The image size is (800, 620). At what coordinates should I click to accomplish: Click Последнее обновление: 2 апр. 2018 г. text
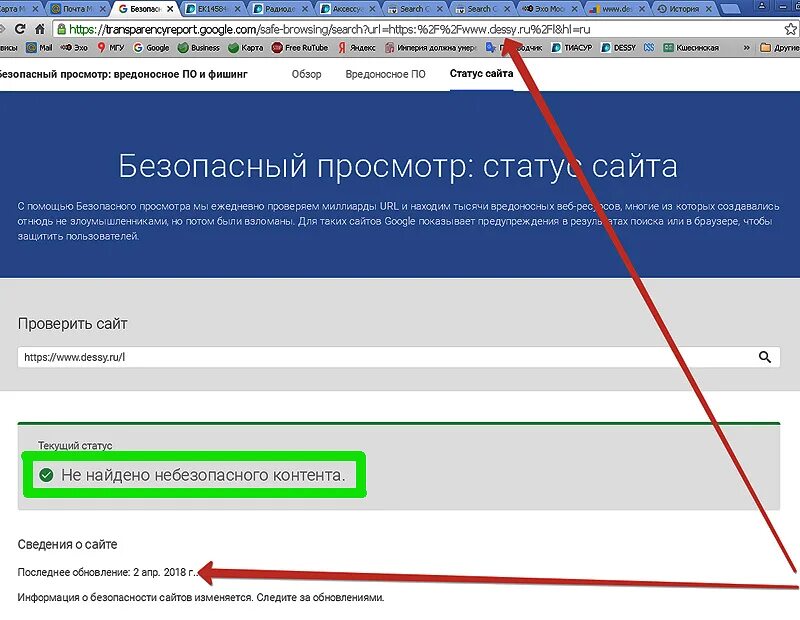pyautogui.click(x=107, y=572)
